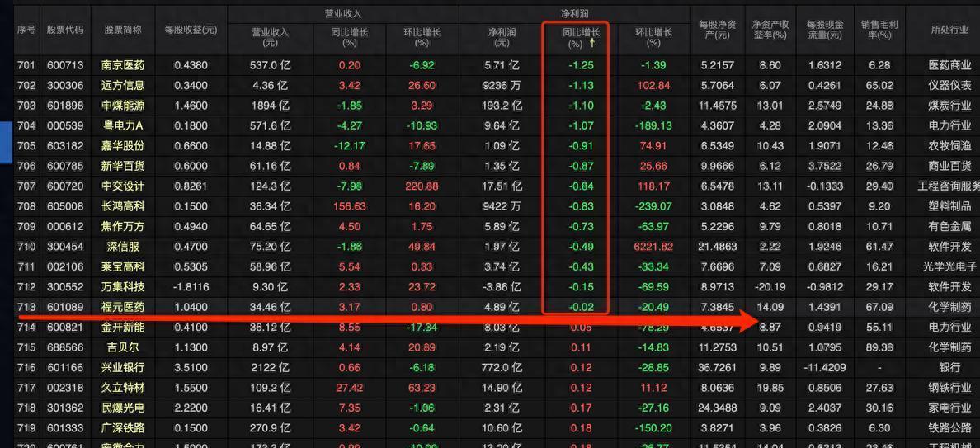Viewport: 980px width, 448px height.
Task: Sort by 所处行业 column header
Action: pos(950,30)
